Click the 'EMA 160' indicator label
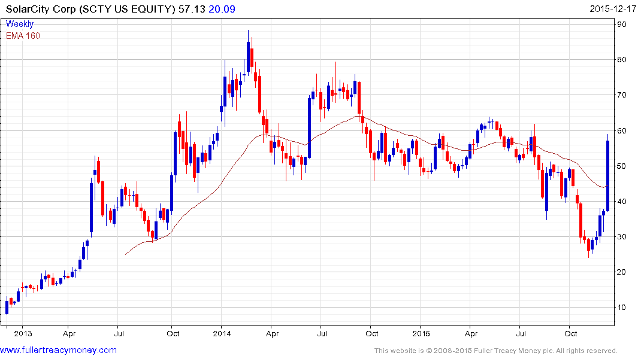The width and height of the screenshot is (644, 359). 23,36
